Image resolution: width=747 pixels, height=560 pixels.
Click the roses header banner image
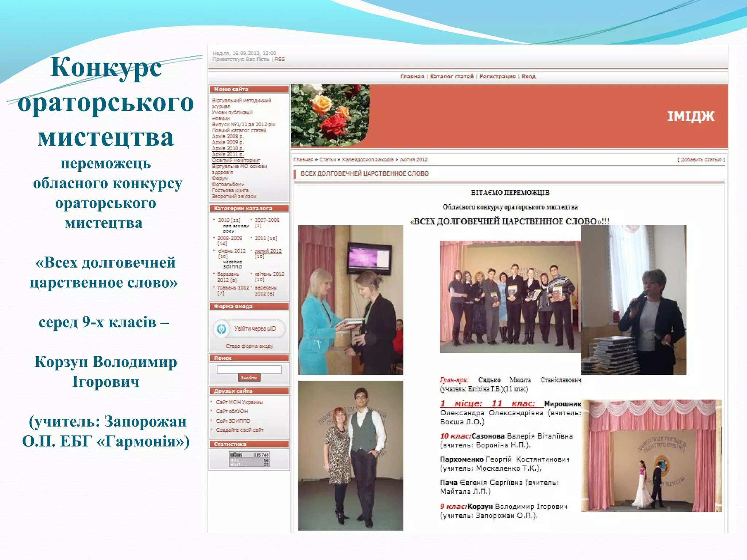pos(330,116)
